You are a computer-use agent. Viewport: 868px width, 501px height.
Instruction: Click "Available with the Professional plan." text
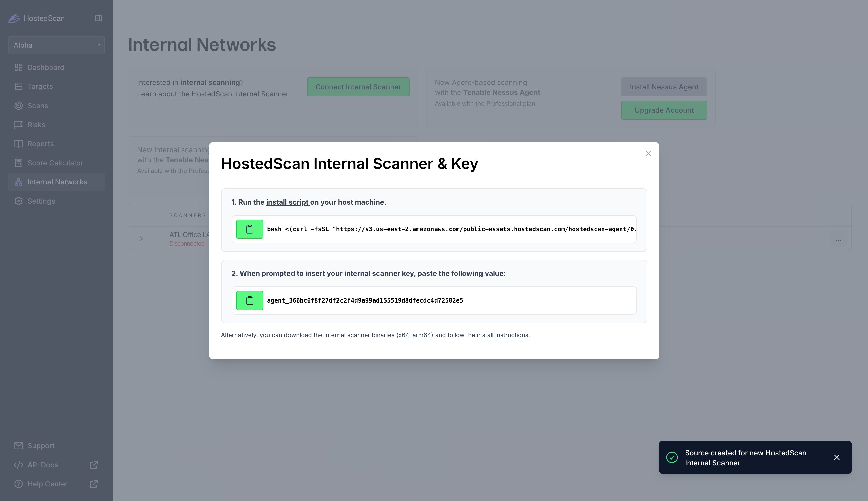[486, 104]
